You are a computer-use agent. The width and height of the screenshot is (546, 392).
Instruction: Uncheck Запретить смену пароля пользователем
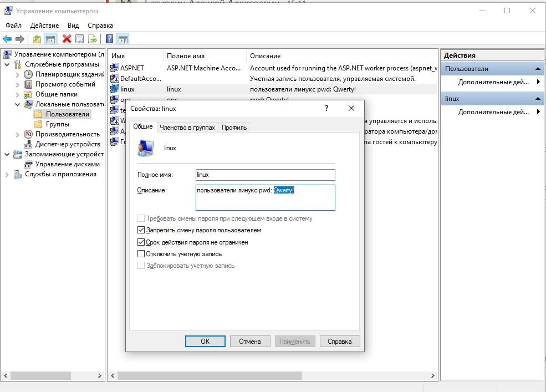(141, 230)
